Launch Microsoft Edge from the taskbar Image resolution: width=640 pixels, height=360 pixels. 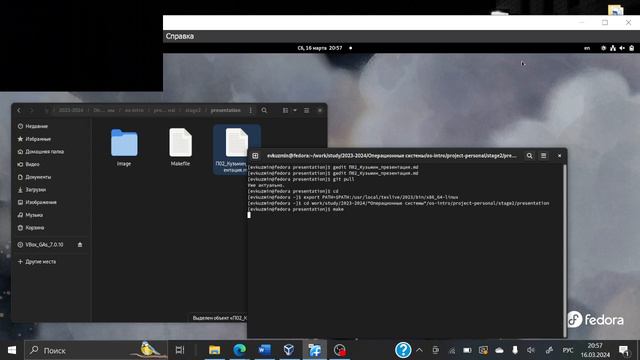[x=240, y=350]
